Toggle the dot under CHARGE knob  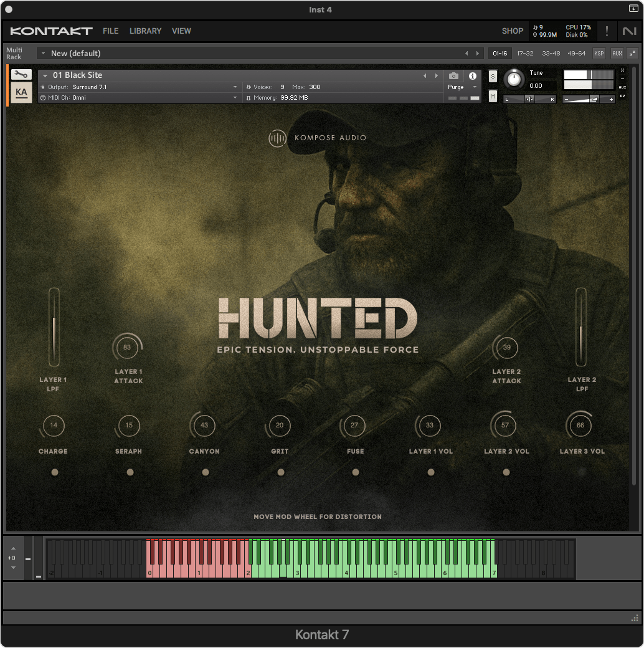[54, 472]
